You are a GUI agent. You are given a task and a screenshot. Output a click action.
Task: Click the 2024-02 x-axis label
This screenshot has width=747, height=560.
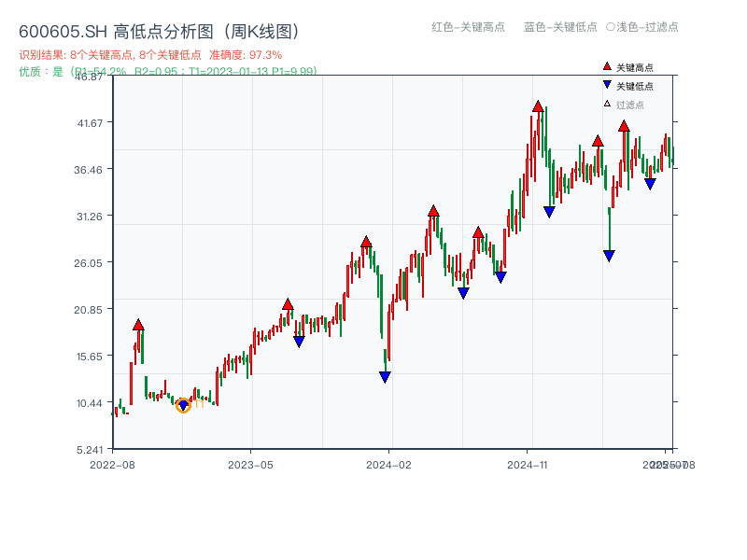click(x=388, y=465)
